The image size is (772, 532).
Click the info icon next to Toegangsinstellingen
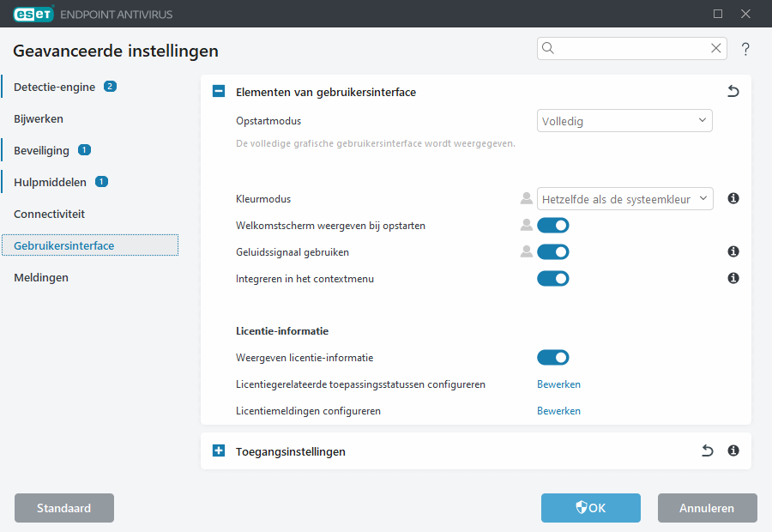click(733, 450)
